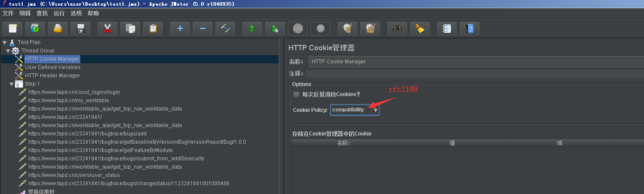Click the Clear All results icon

click(x=370, y=29)
